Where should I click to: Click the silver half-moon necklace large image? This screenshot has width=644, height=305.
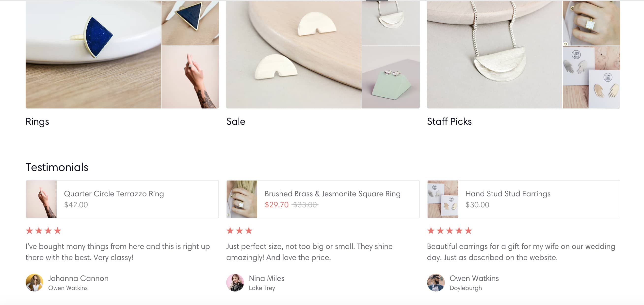pyautogui.click(x=495, y=54)
